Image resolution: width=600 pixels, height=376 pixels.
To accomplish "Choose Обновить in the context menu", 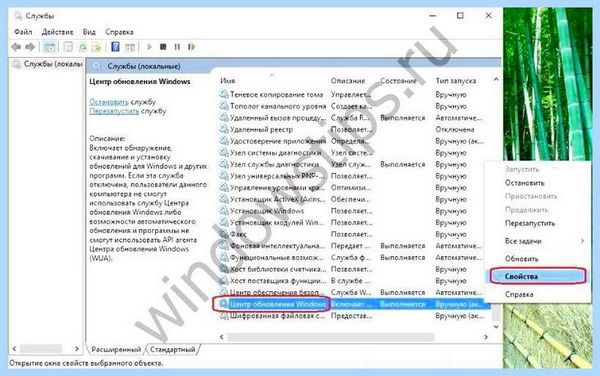I will pos(521,259).
